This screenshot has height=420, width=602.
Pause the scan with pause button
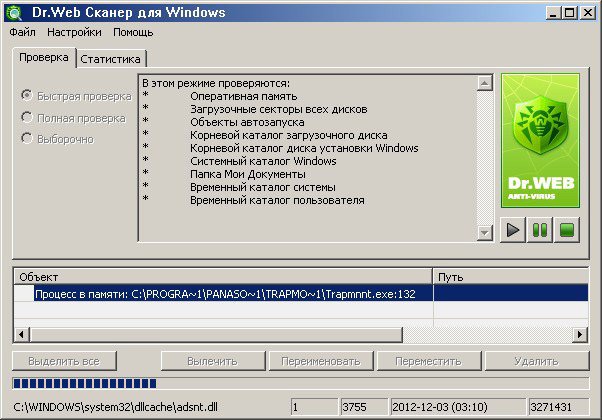pyautogui.click(x=540, y=231)
